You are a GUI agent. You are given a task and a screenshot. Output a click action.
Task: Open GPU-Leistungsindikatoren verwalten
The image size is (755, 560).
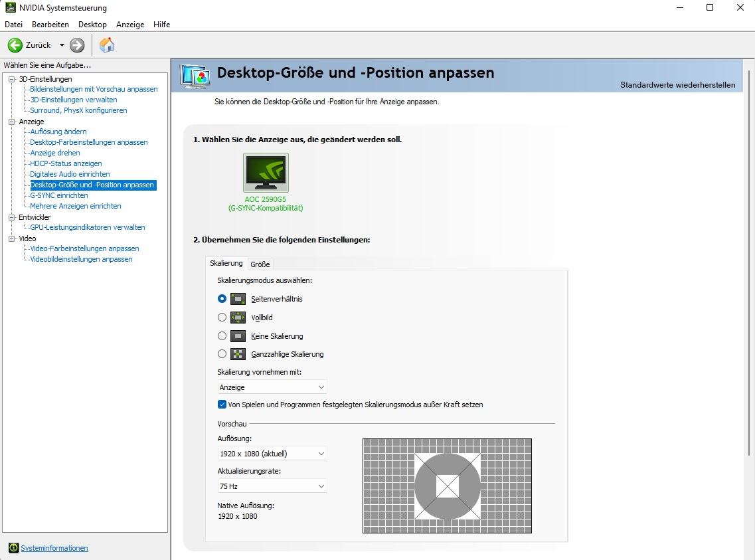[88, 227]
